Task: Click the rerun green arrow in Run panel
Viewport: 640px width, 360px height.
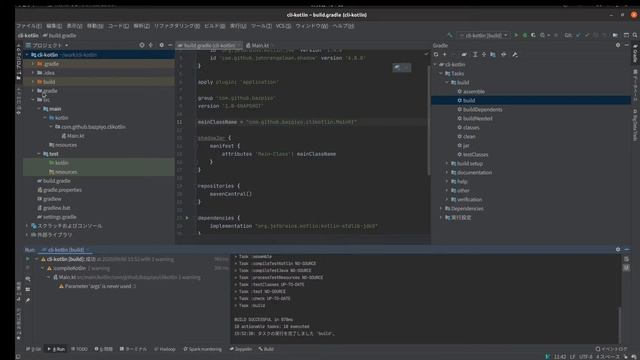Action: (x=28, y=259)
